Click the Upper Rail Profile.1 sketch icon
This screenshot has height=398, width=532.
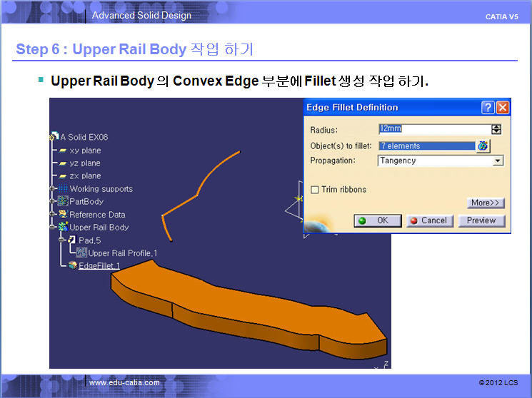[x=81, y=253]
